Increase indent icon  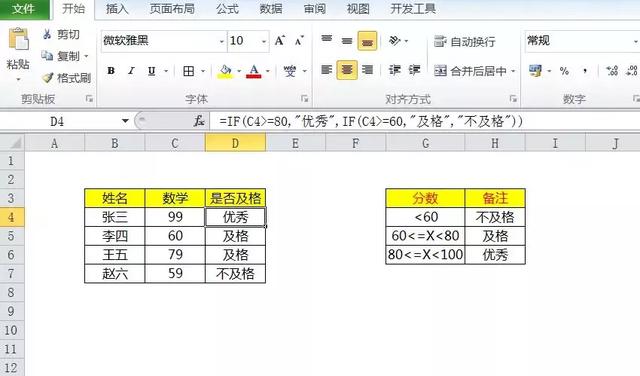point(414,70)
